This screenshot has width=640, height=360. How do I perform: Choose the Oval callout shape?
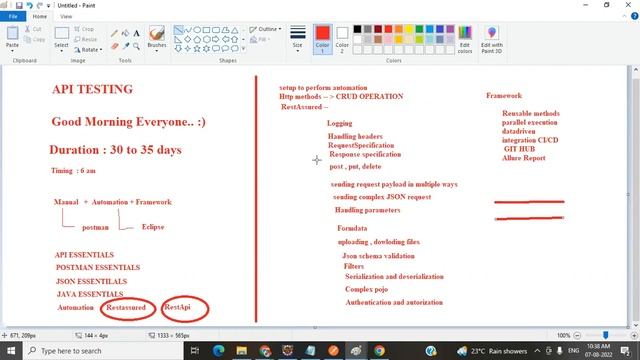point(225,49)
